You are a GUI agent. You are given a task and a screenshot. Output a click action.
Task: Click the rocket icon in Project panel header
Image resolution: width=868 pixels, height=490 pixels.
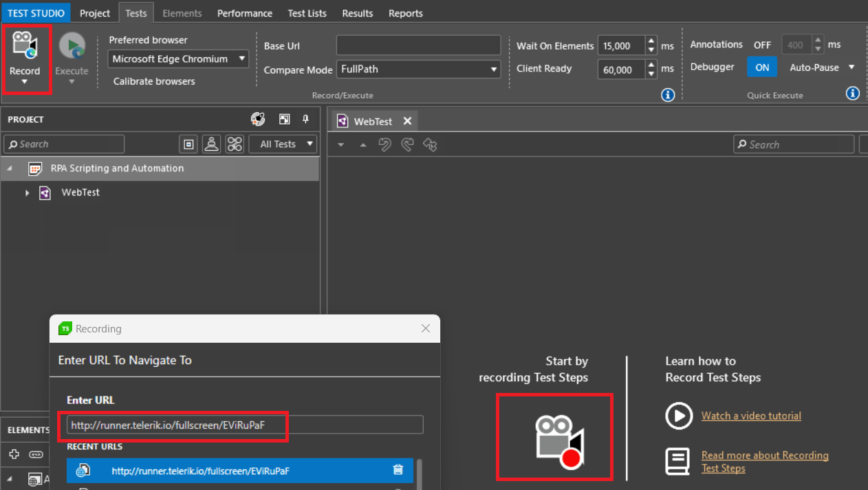pos(258,120)
